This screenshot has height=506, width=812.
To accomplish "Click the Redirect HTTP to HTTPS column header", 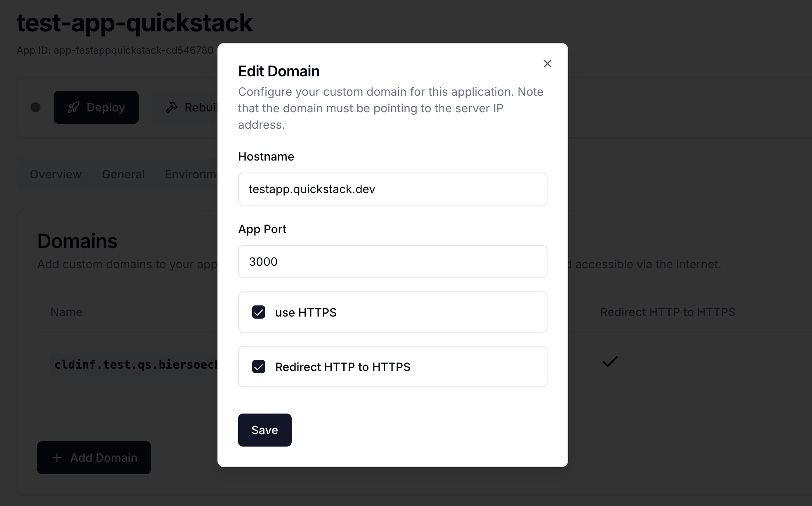I will [x=667, y=312].
